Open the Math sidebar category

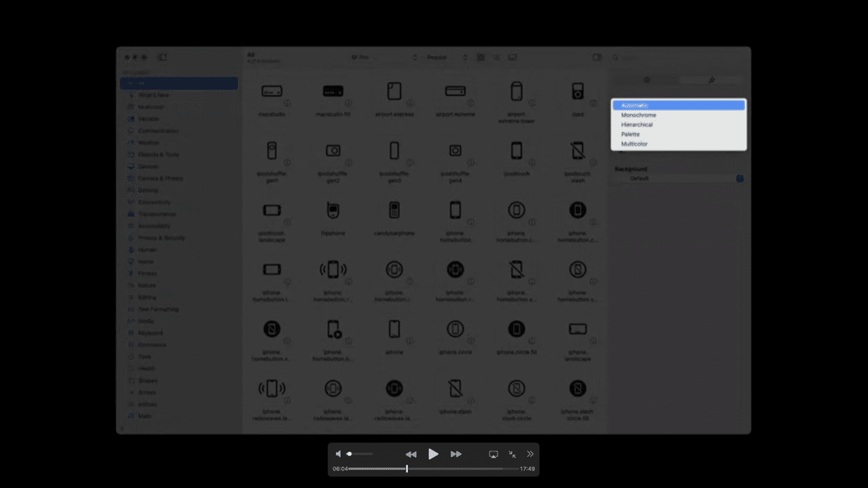[x=179, y=416]
